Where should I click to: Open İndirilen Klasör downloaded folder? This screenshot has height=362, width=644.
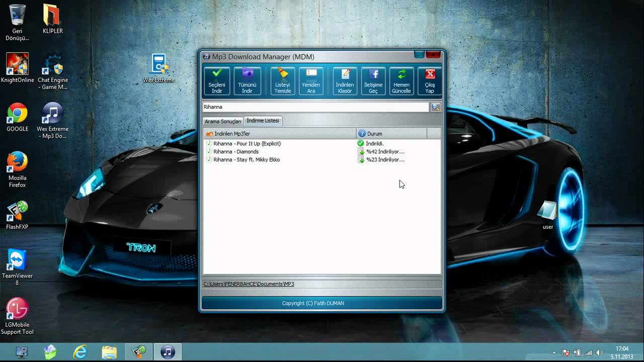click(345, 81)
